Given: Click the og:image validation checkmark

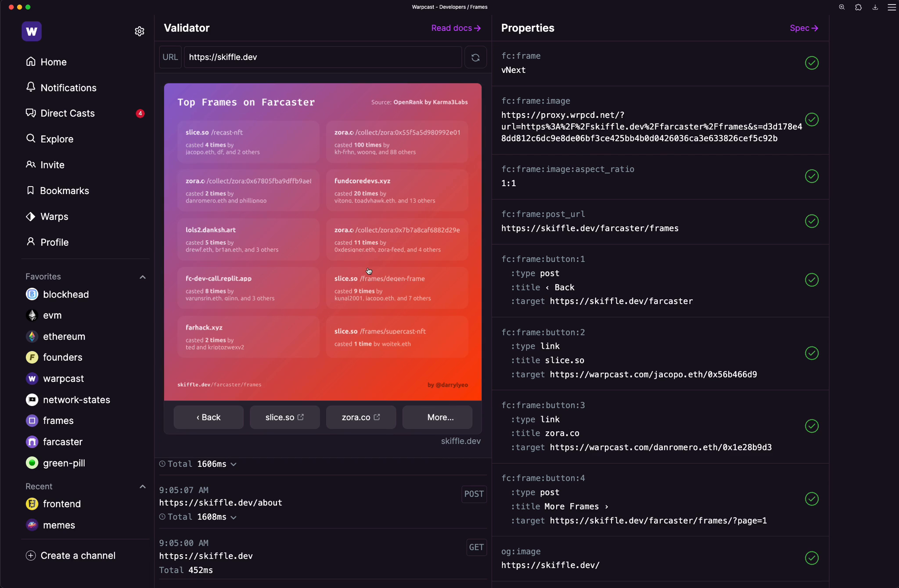Looking at the screenshot, I should (x=812, y=558).
